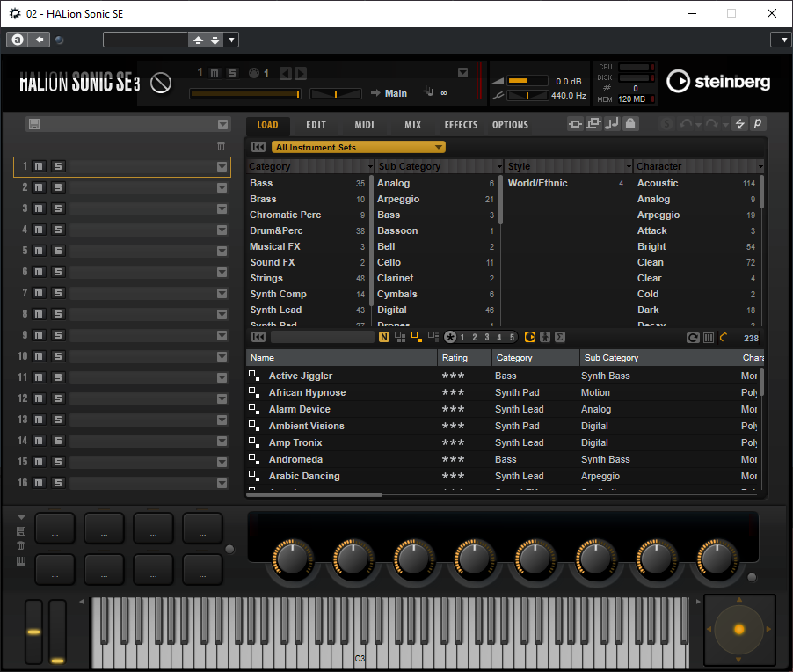Toggle the orange N filter button

coord(384,337)
